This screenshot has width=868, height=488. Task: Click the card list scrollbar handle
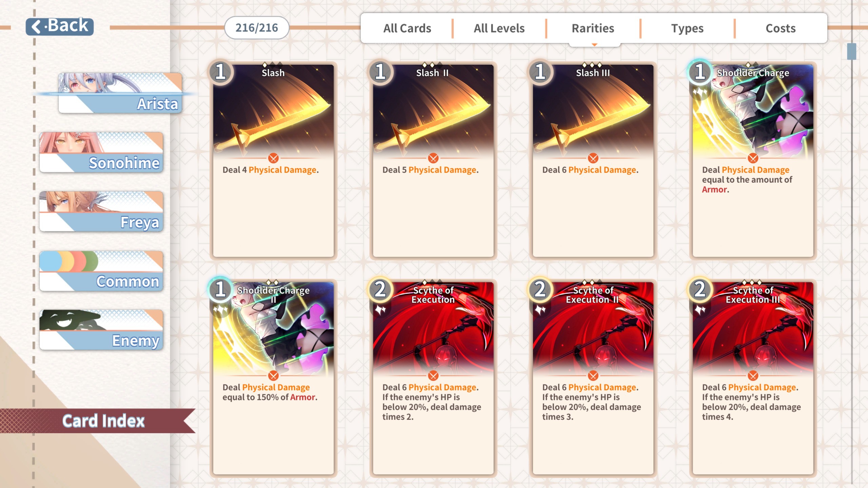(851, 52)
